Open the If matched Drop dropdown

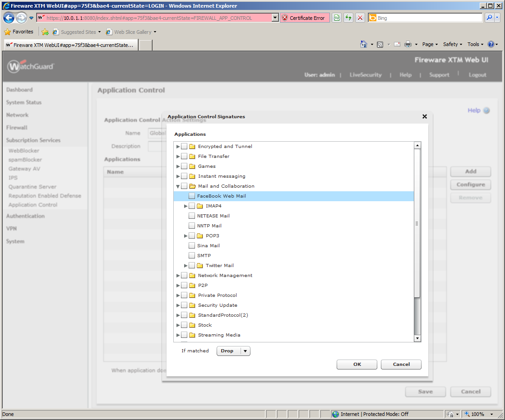pyautogui.click(x=245, y=351)
